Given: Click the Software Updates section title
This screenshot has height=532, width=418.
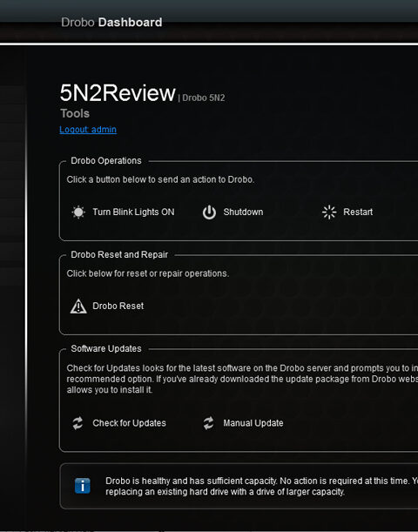Looking at the screenshot, I should tap(106, 349).
